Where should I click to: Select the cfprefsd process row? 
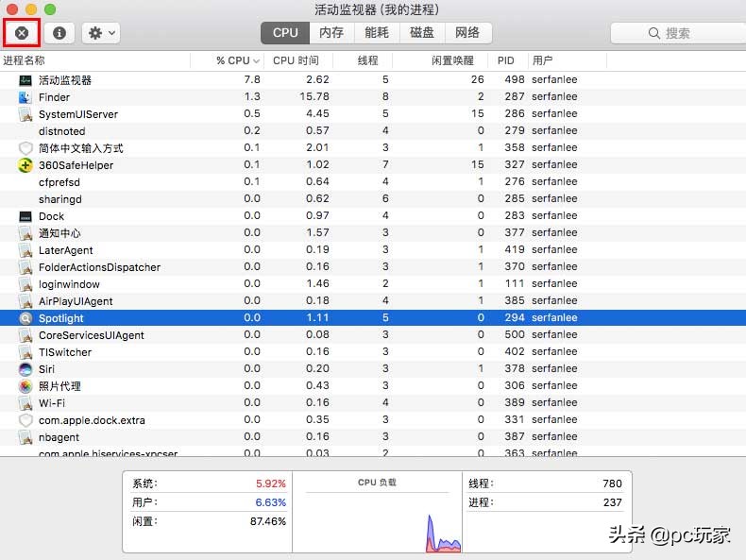tap(373, 181)
